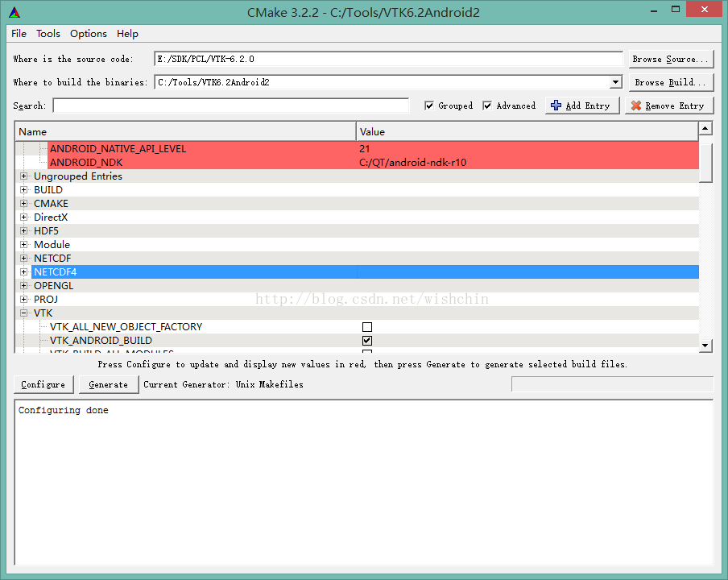Click the Name column header
728x580 pixels.
[x=186, y=132]
